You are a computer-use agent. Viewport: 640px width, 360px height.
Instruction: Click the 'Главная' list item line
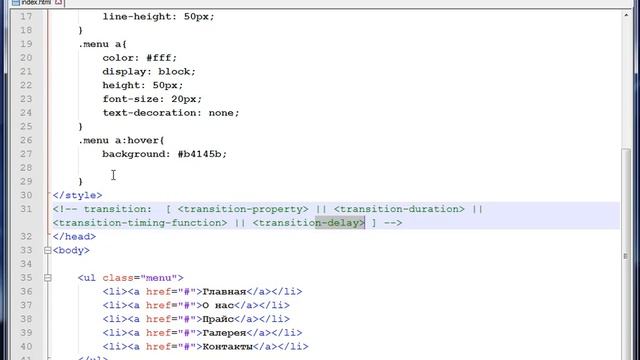(x=202, y=291)
